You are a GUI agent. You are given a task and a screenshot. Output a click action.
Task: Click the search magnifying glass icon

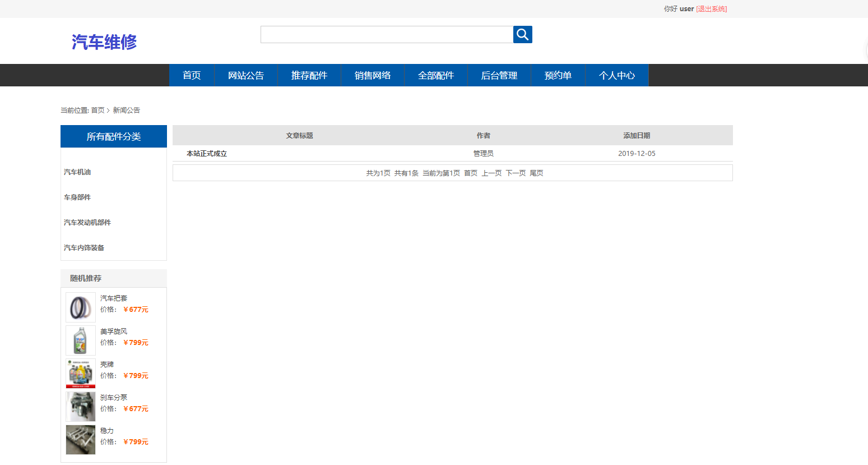522,34
